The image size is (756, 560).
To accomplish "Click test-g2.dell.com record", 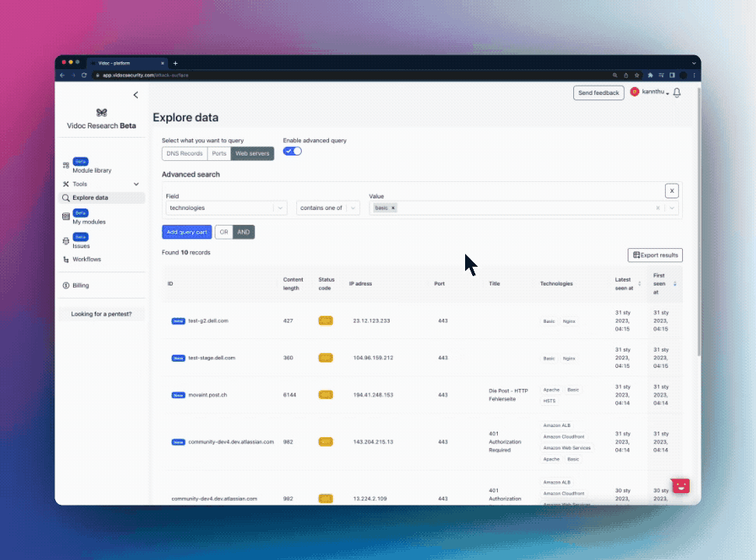I will [208, 320].
